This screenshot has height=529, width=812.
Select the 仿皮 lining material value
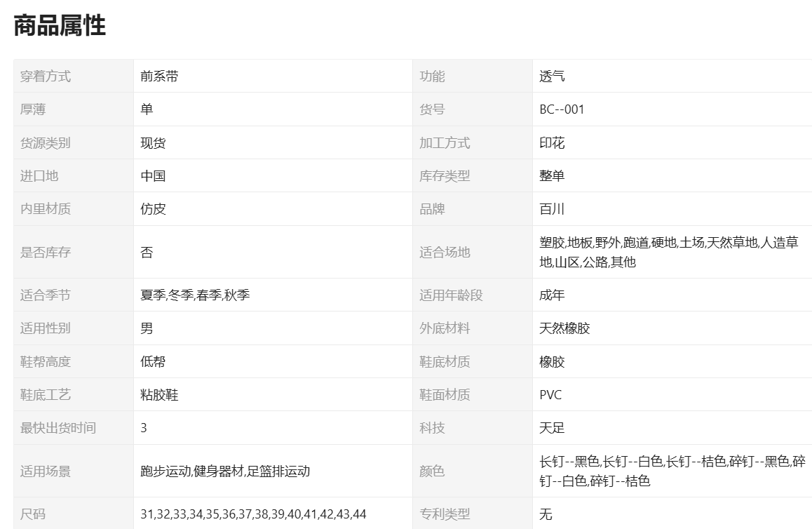click(x=153, y=209)
